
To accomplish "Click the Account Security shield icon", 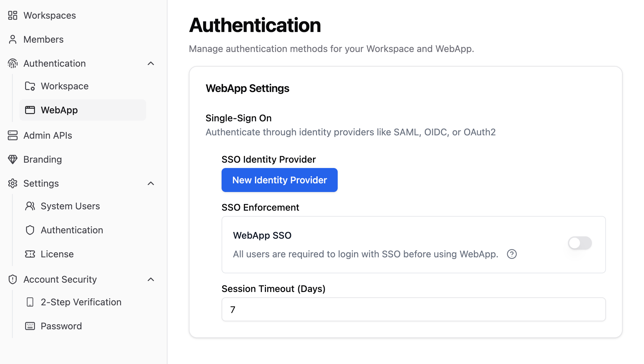I will (x=13, y=279).
